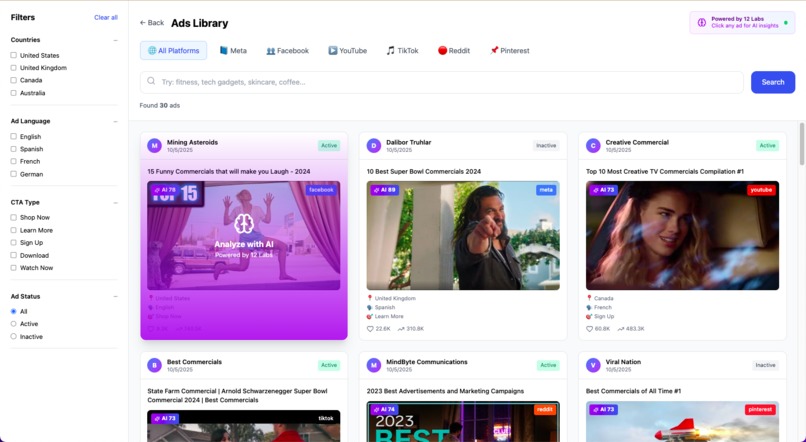Click the Mining Asteroids avatar icon
The width and height of the screenshot is (806, 442).
point(154,145)
